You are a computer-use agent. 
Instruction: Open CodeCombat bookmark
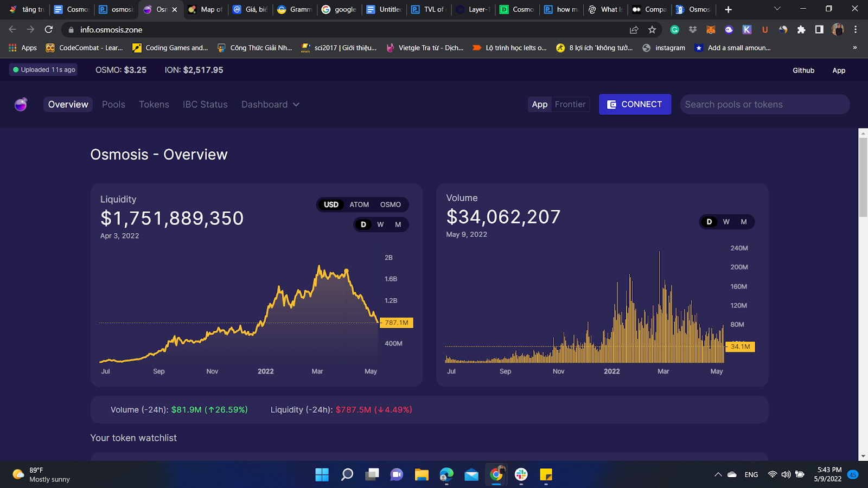click(85, 48)
